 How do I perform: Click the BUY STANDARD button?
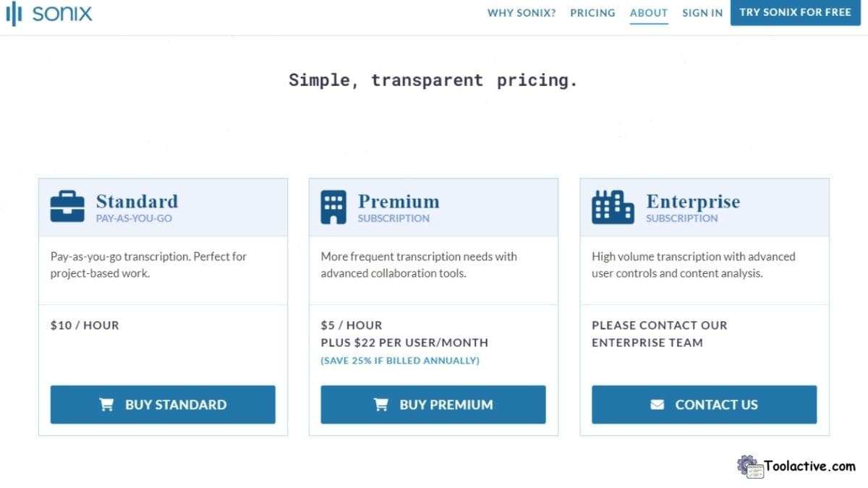[x=162, y=405]
